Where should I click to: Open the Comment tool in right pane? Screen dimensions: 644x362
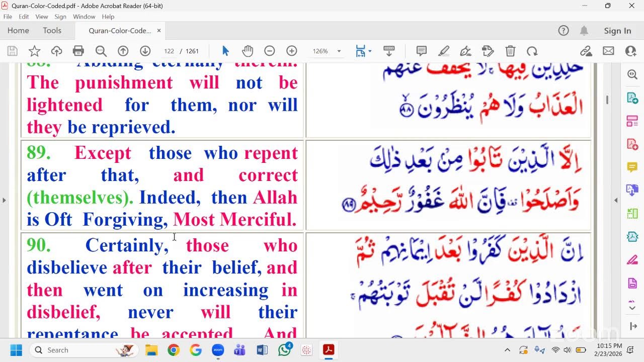click(632, 167)
